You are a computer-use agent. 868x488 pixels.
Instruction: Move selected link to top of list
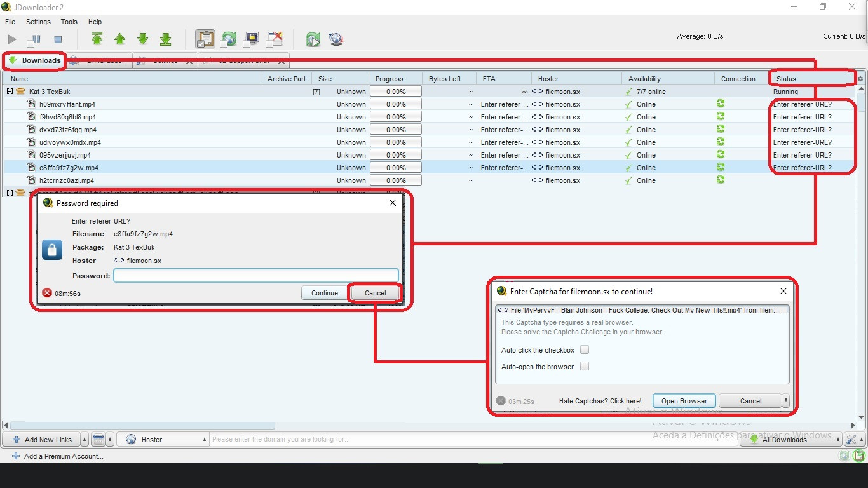[x=97, y=39]
